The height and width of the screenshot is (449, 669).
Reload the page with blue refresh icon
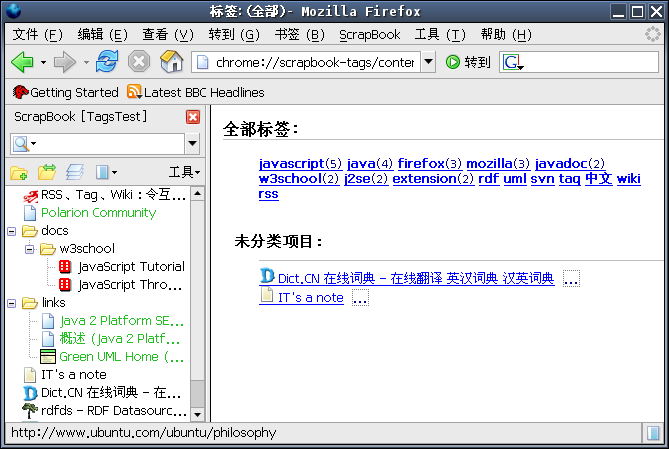(x=107, y=61)
